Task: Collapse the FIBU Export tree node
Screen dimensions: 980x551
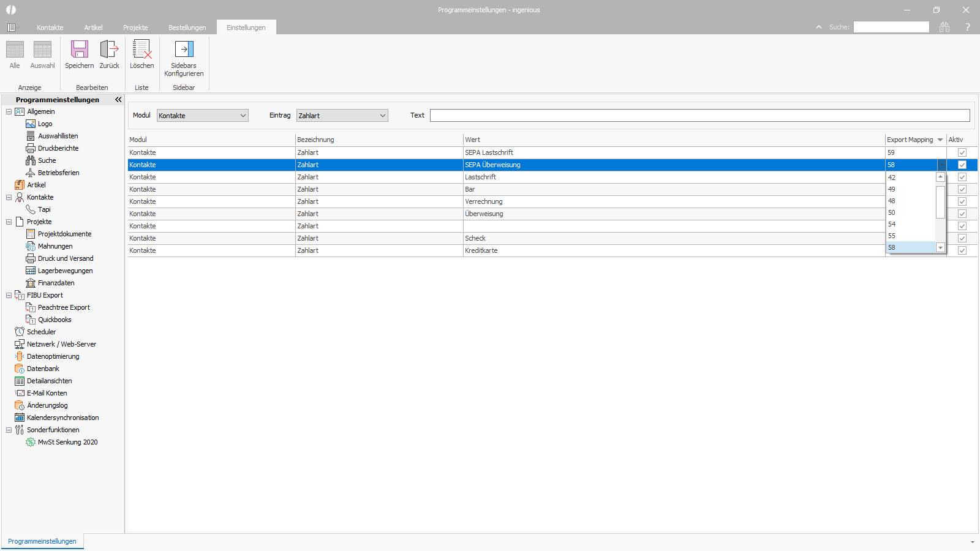Action: [9, 295]
